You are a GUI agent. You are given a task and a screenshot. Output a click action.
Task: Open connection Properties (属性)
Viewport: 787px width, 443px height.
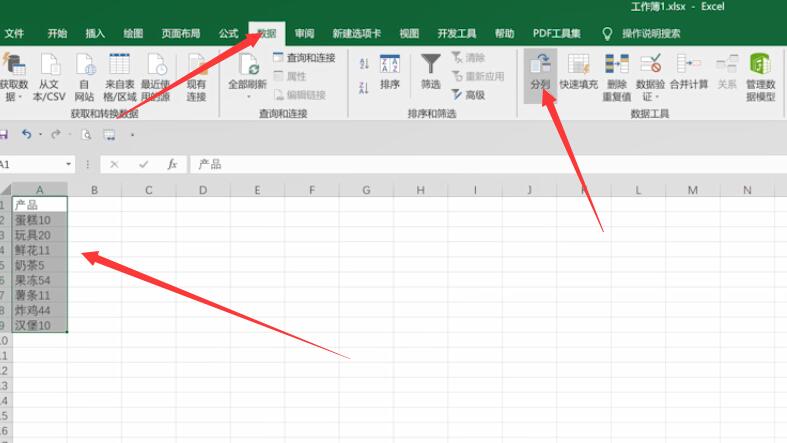tap(290, 76)
